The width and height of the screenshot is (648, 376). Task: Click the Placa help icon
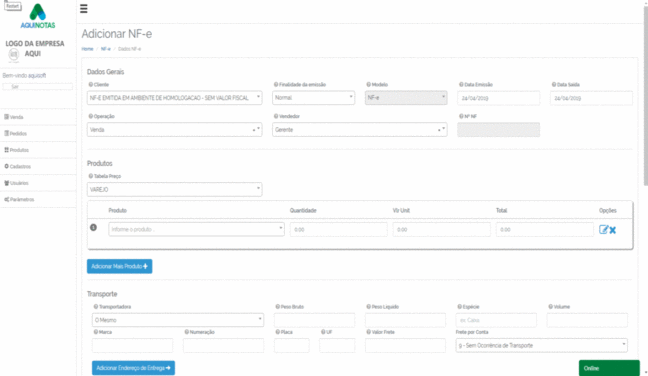pyautogui.click(x=277, y=332)
